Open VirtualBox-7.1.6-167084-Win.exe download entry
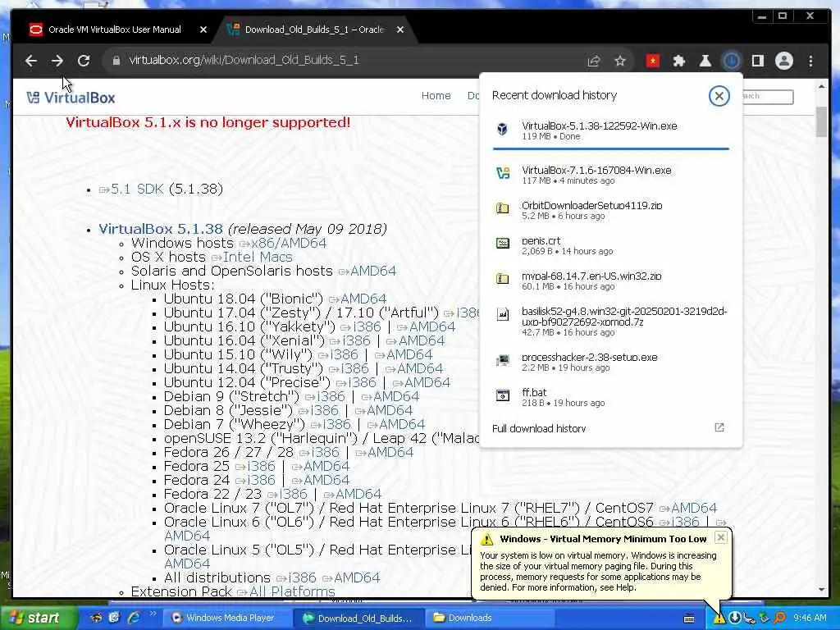 point(610,175)
